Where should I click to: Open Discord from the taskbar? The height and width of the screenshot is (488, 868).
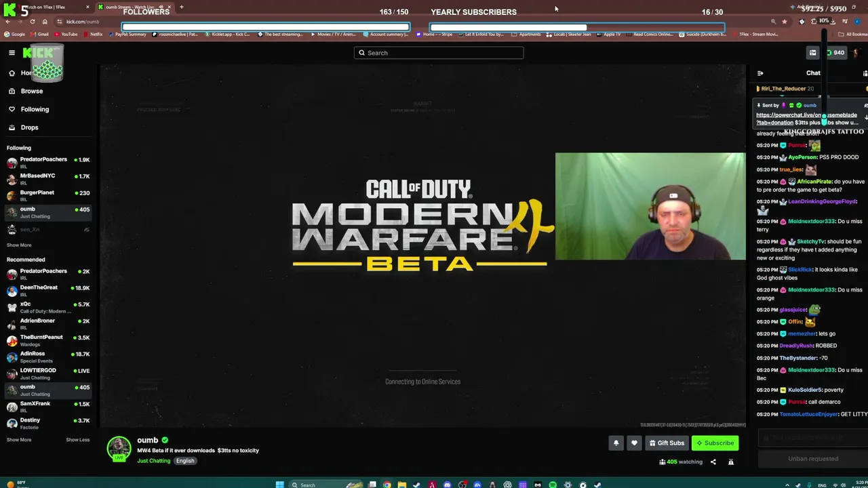pos(447,485)
